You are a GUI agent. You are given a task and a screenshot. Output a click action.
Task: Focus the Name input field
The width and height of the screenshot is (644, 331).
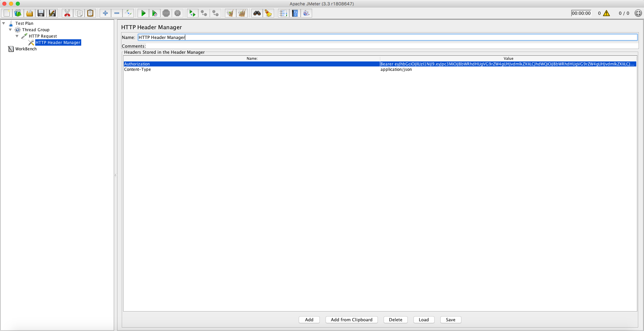click(x=388, y=37)
